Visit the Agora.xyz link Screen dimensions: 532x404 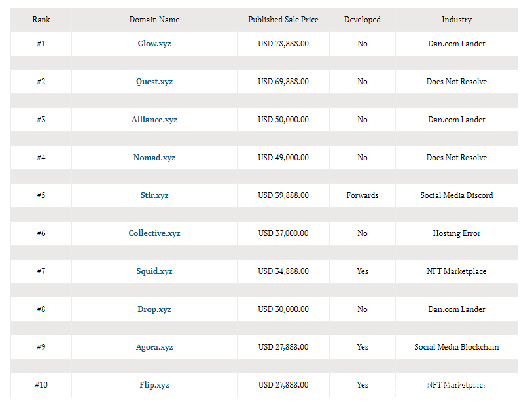coord(154,347)
